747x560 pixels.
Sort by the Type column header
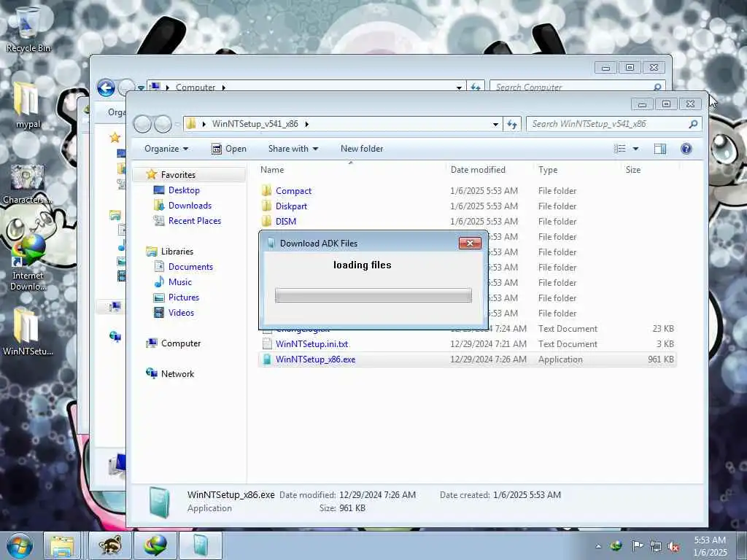click(x=548, y=169)
